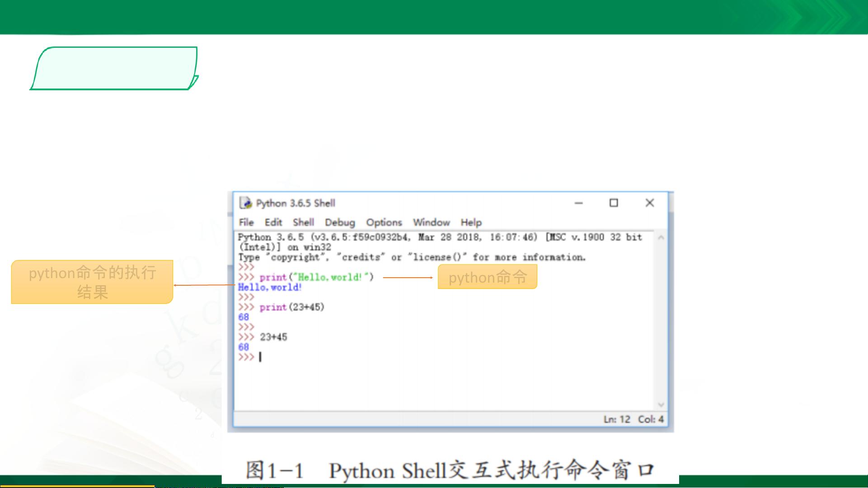This screenshot has height=488, width=868.
Task: Open the Shell menu
Action: tap(303, 223)
